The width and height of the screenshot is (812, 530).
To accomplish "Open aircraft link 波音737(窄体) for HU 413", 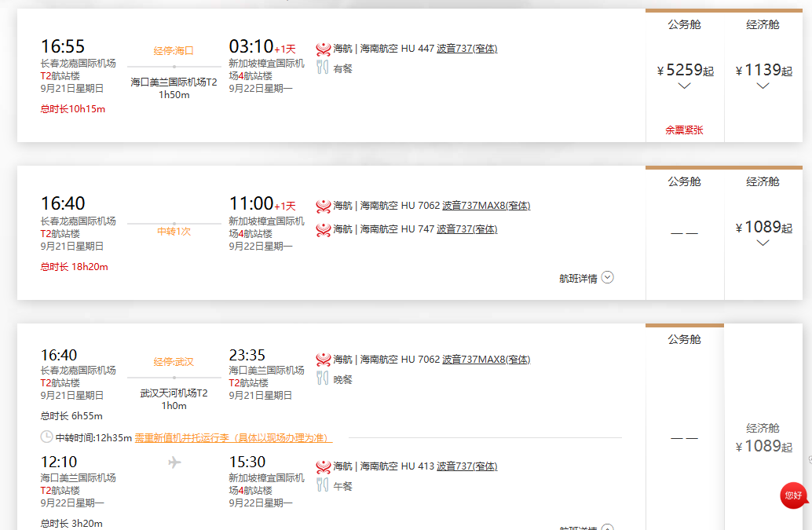I will 466,466.
